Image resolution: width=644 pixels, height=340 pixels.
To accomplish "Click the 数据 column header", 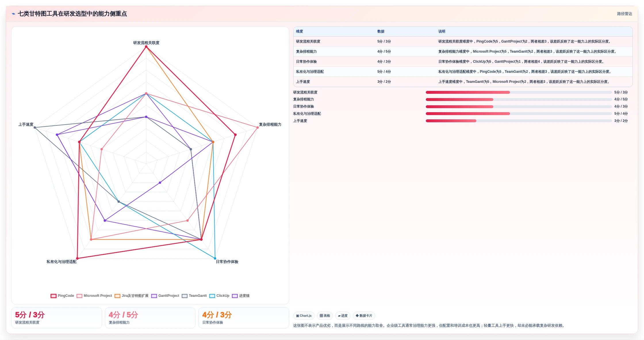I will (381, 31).
